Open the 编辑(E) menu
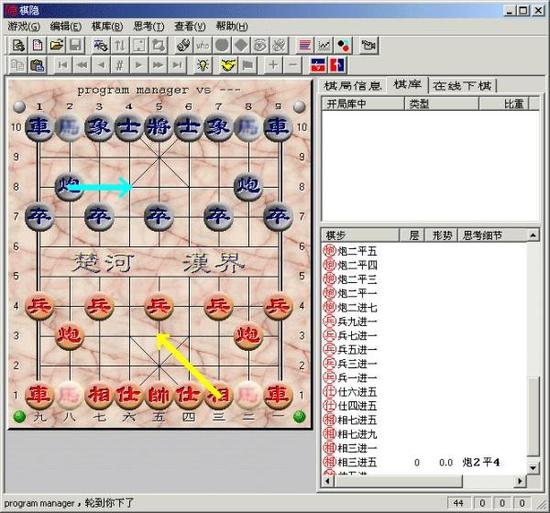 coord(66,26)
